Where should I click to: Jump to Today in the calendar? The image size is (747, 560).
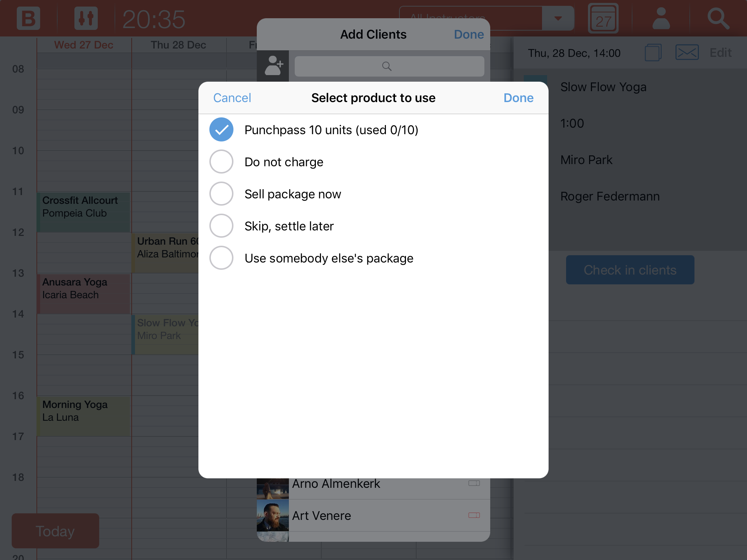coord(55,531)
